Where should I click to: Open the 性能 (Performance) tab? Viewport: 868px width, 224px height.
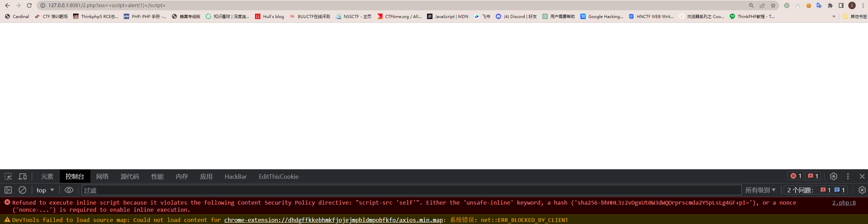(x=157, y=176)
